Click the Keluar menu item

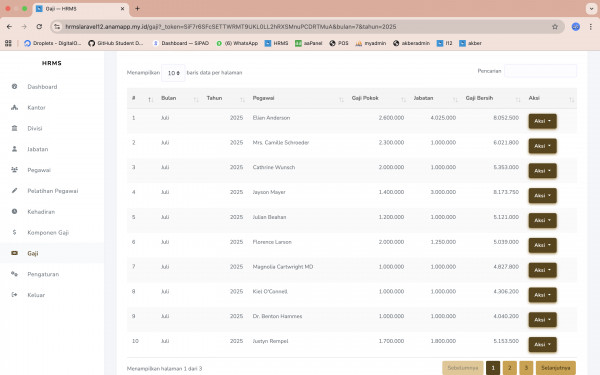tap(52, 295)
